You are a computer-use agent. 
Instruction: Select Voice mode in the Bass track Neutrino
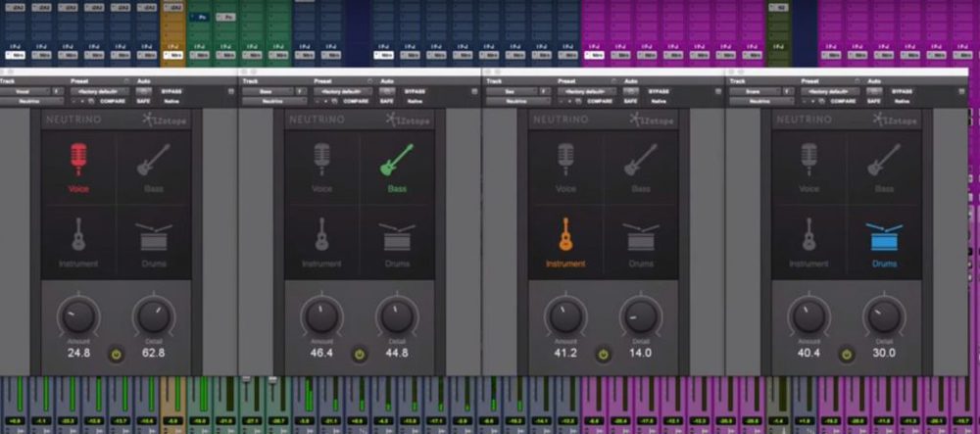(321, 167)
